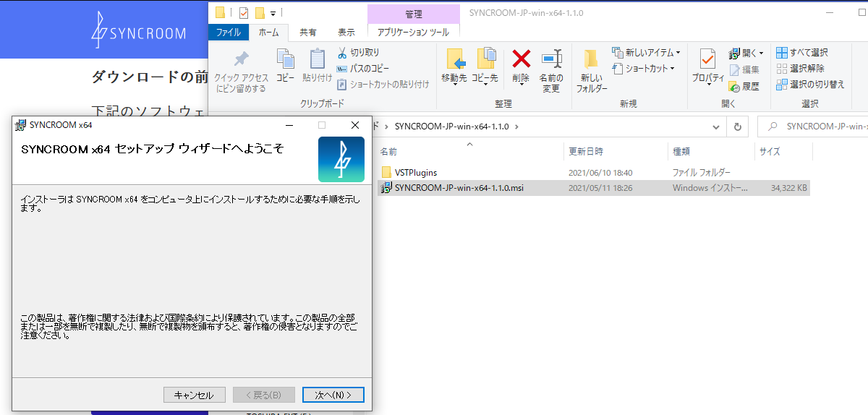Open the Copy to (コピー先) folder icon
The image size is (868, 415).
pos(485,60)
